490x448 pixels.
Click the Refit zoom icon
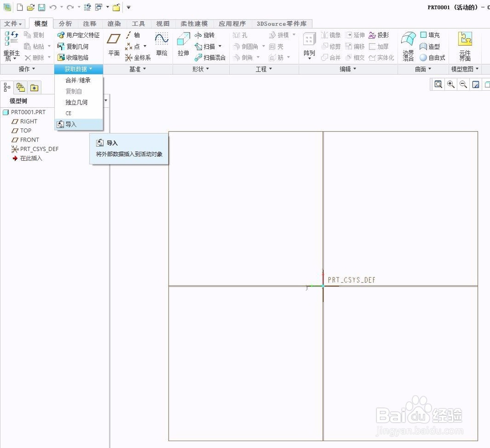pos(438,84)
